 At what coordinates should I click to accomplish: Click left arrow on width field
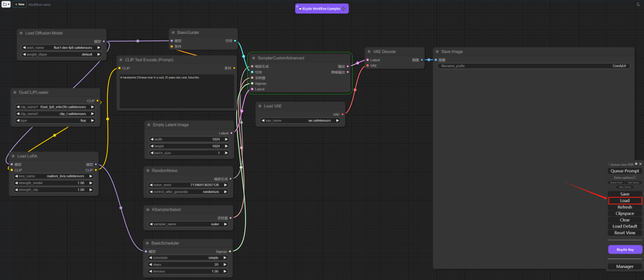coord(151,139)
